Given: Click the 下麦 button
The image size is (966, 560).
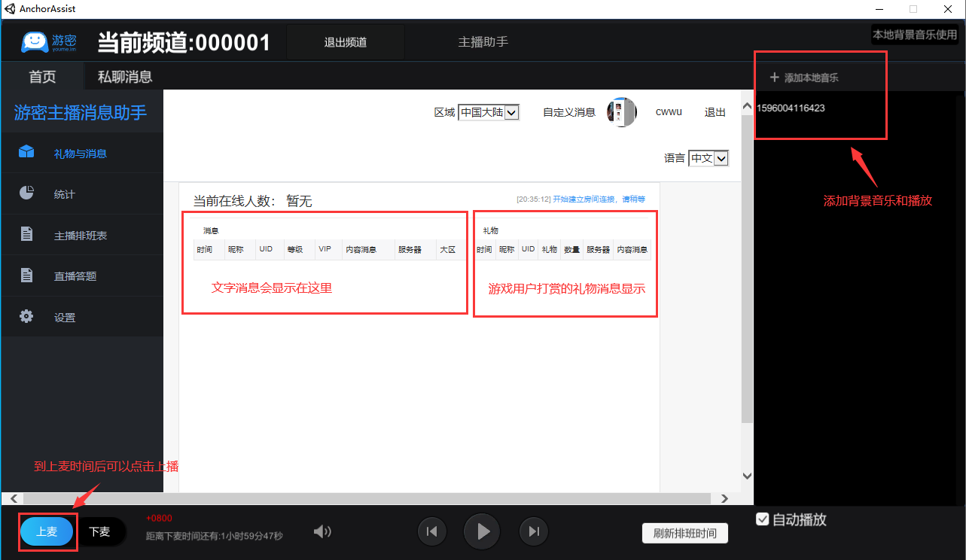Looking at the screenshot, I should click(x=99, y=531).
